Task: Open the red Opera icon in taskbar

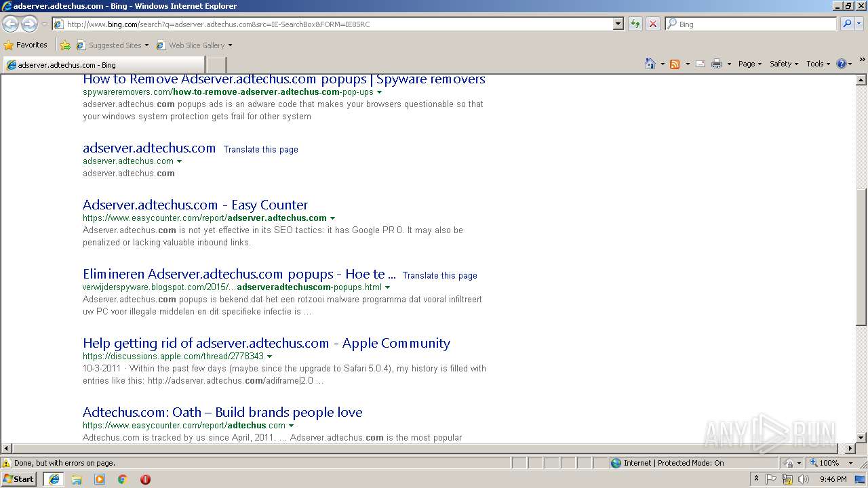Action: click(x=145, y=479)
